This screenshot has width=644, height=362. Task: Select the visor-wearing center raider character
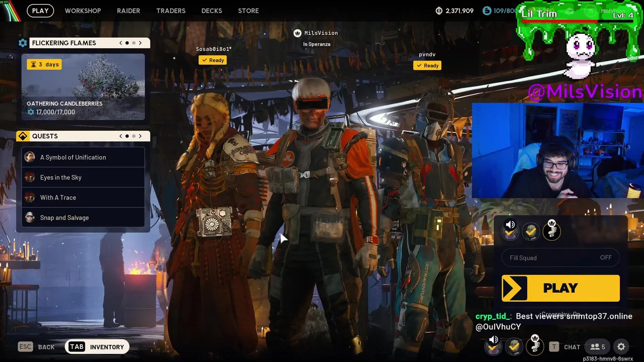[x=319, y=211]
